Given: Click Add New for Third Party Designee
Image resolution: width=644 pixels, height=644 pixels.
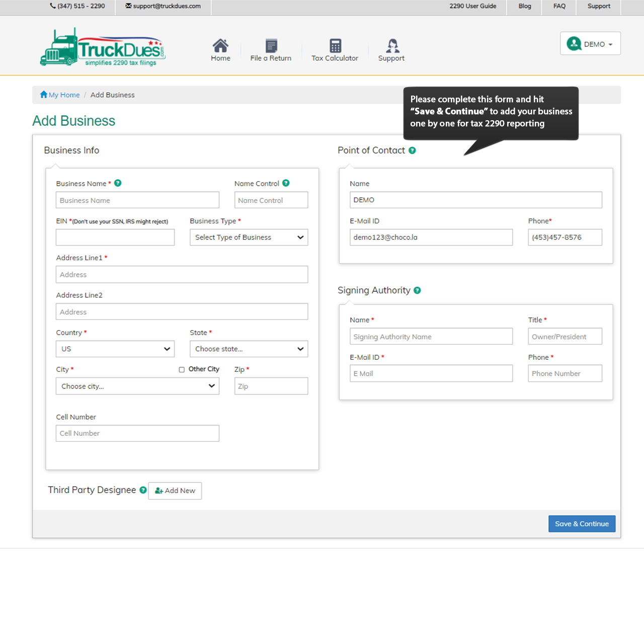Looking at the screenshot, I should point(175,491).
